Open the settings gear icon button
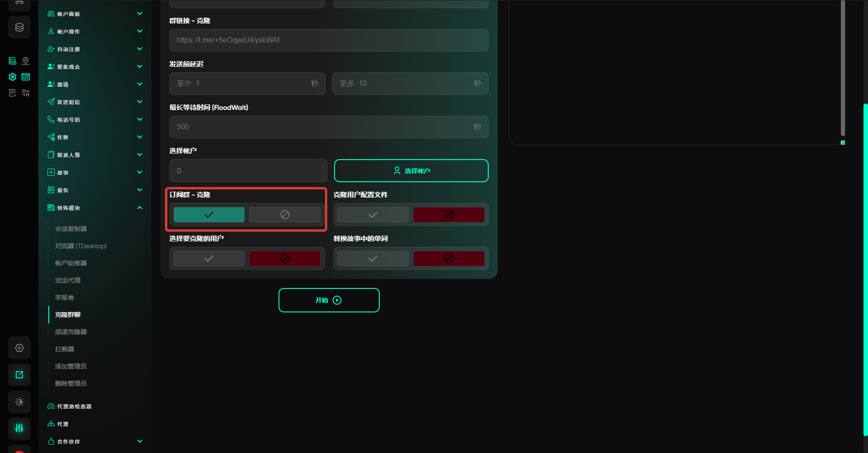868x453 pixels. 19,348
